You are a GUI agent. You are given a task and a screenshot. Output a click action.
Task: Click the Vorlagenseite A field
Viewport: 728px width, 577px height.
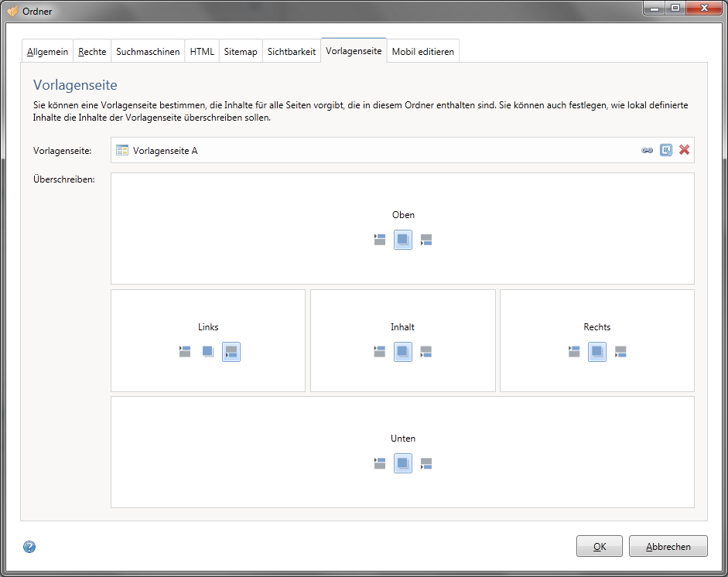371,150
